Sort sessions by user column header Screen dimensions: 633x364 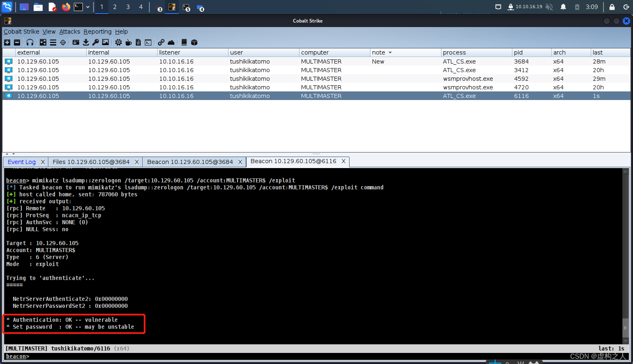pos(264,52)
